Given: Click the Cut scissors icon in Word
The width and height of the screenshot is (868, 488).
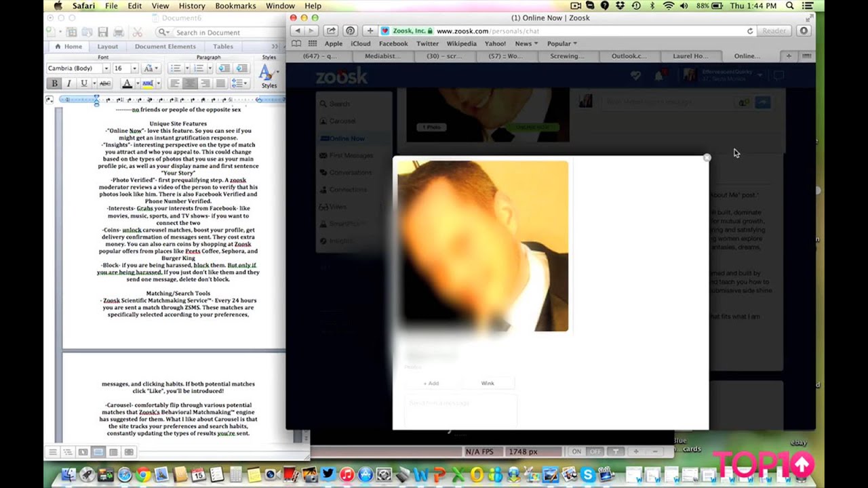Looking at the screenshot, I should (x=138, y=32).
